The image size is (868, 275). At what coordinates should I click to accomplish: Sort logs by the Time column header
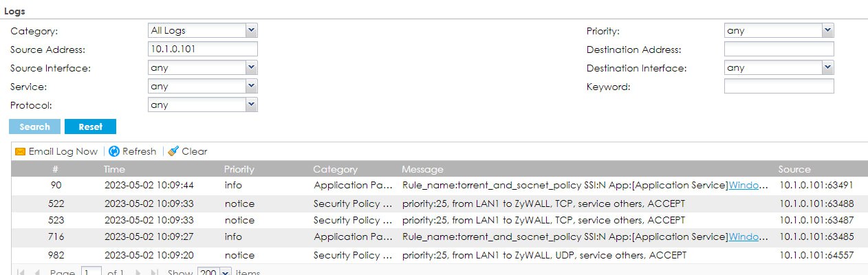click(114, 169)
